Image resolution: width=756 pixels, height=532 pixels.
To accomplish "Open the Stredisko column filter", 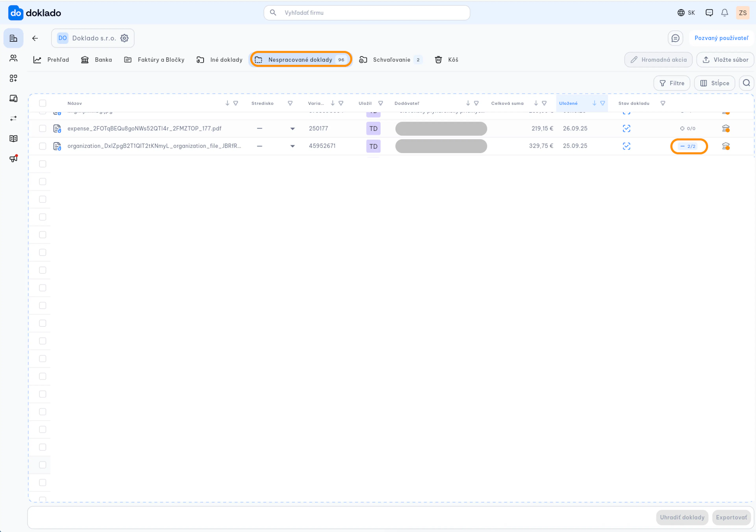I will (x=290, y=103).
